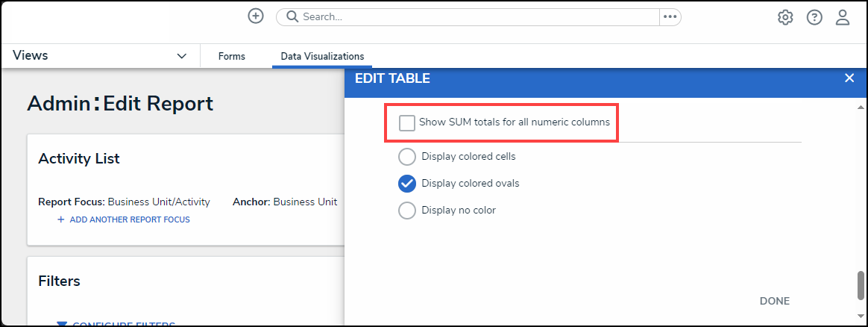Enable Show SUM totals checkbox
868x327 pixels.
pos(407,122)
